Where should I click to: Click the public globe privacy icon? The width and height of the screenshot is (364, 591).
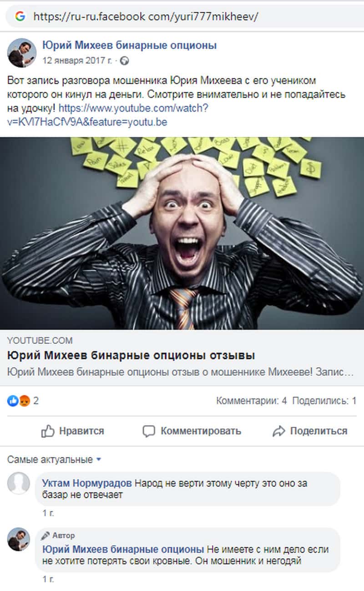124,60
